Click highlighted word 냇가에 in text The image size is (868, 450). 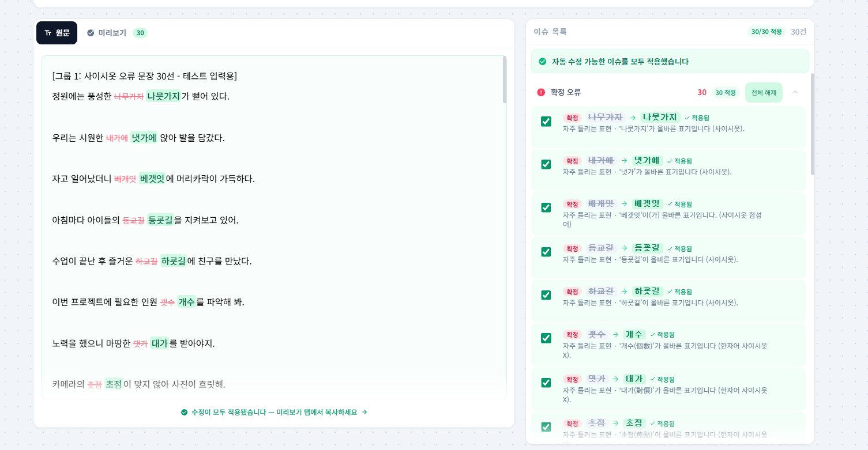[144, 138]
